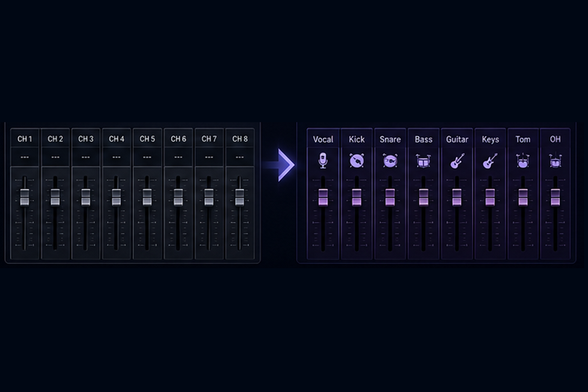Screen dimensions: 588x392
Task: Select the CH 7 channel label
Action: click(209, 139)
